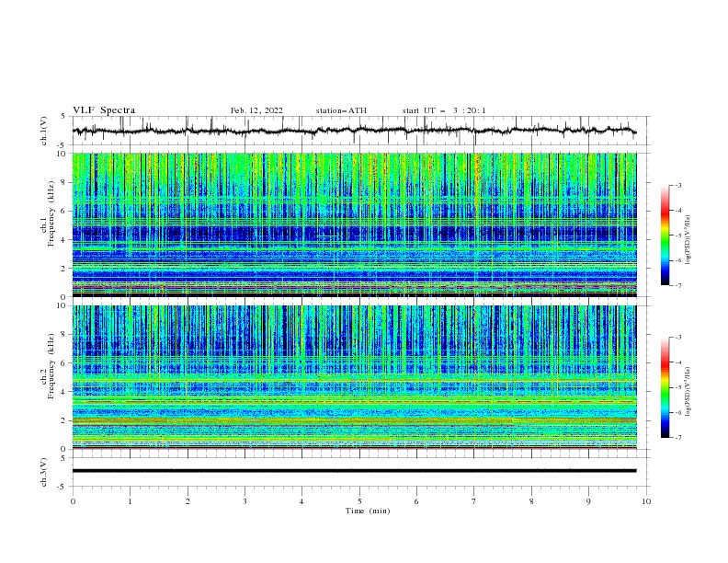Click the "ch.3(V)" axis label
This screenshot has height=563, width=728.
[44, 472]
